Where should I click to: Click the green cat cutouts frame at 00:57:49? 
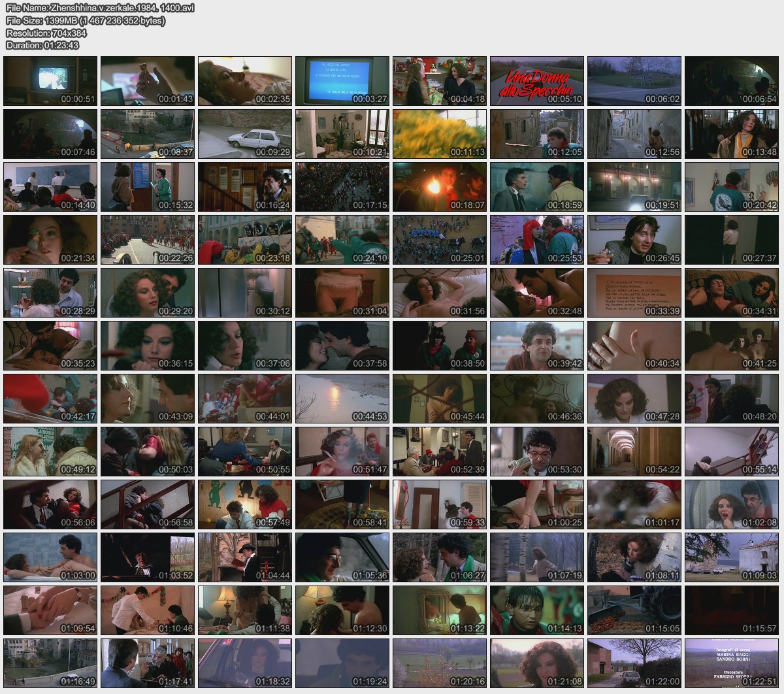245,504
